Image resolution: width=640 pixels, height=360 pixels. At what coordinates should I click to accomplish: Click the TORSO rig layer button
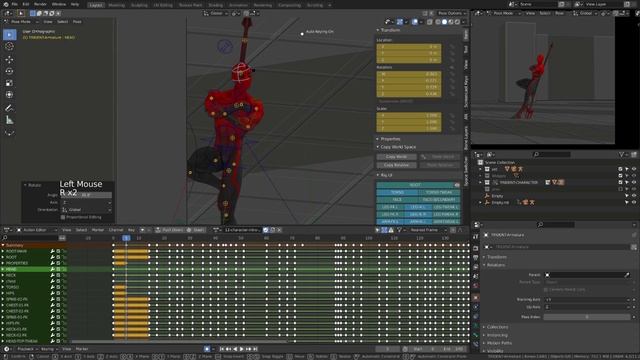click(397, 192)
